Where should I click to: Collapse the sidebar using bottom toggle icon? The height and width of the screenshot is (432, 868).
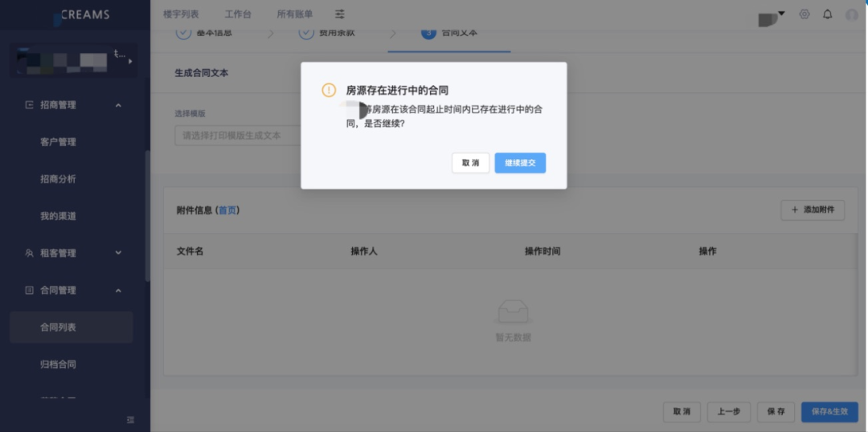131,420
